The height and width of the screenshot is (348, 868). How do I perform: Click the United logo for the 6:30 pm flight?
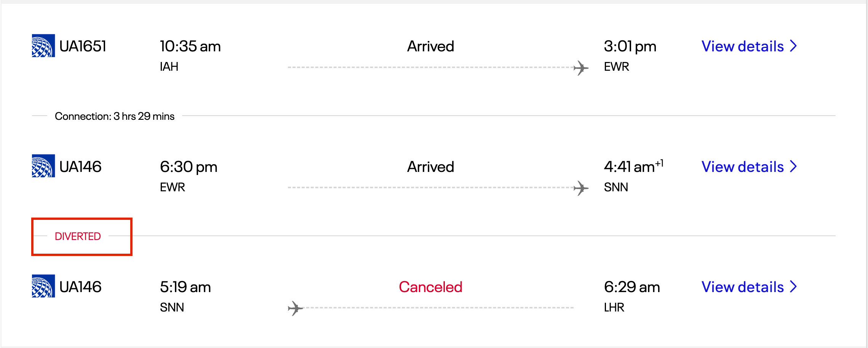tap(43, 166)
